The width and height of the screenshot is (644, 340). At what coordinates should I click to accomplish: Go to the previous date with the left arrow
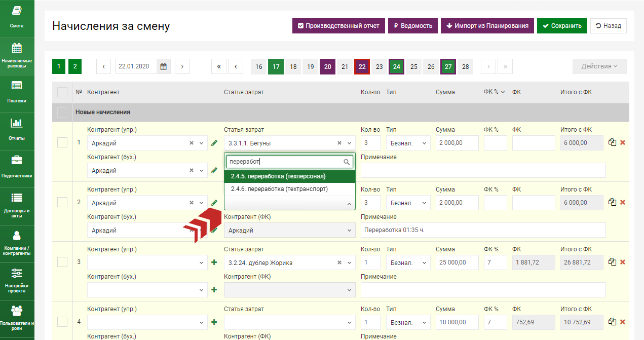103,66
